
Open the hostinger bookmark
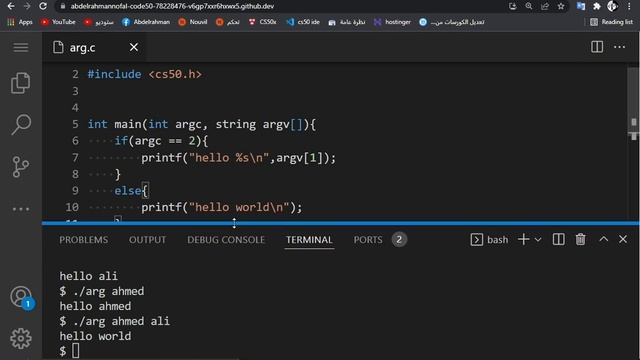click(x=392, y=22)
